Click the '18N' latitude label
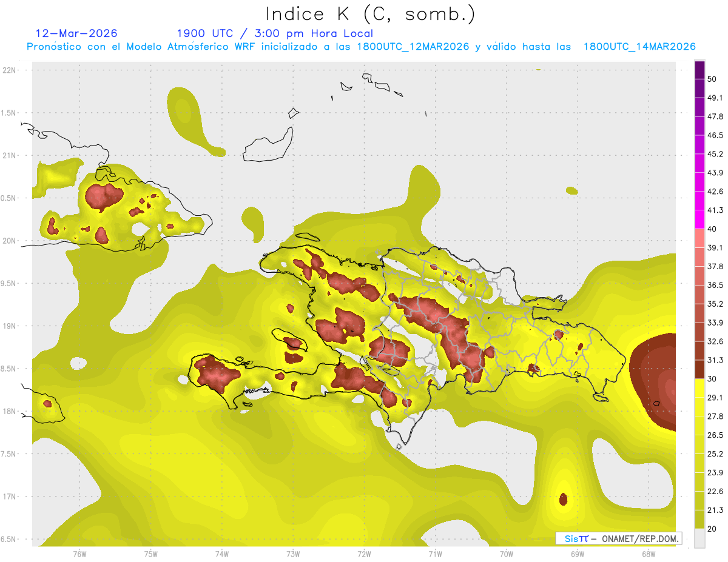Image resolution: width=728 pixels, height=562 pixels. pyautogui.click(x=10, y=412)
